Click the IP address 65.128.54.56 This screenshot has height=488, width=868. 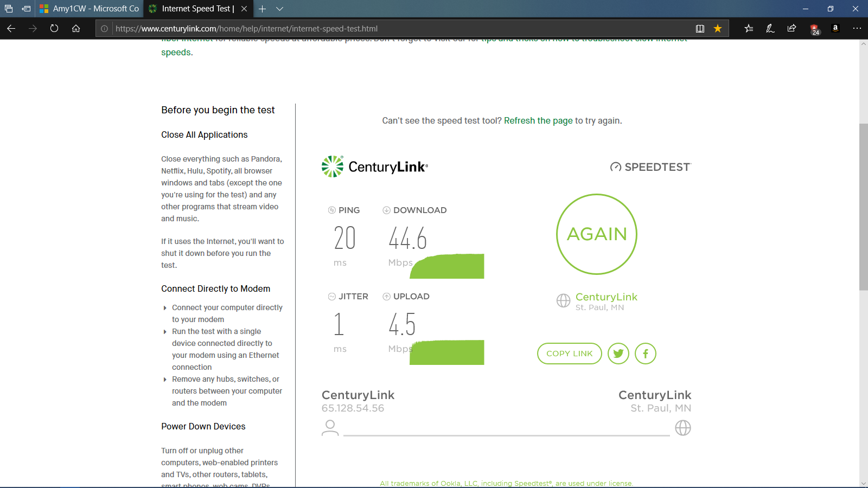click(x=353, y=408)
